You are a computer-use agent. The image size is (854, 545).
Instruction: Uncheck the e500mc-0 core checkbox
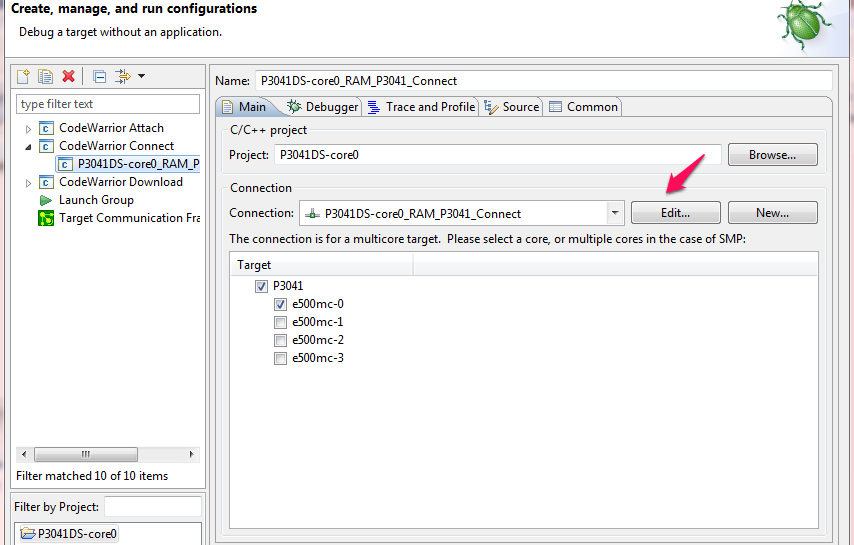click(281, 304)
